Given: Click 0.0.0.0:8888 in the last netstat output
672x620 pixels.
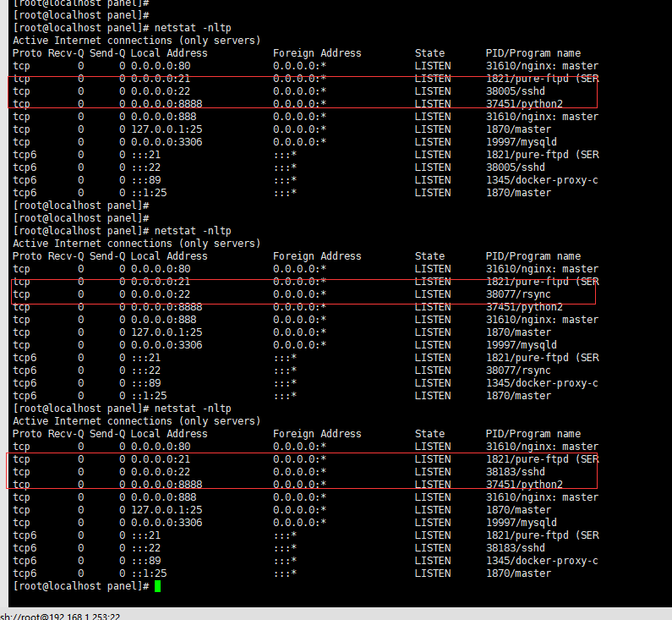Looking at the screenshot, I should click(167, 485).
